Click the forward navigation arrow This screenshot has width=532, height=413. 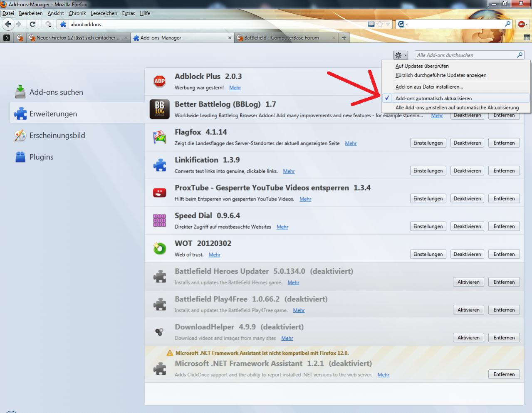tap(18, 24)
